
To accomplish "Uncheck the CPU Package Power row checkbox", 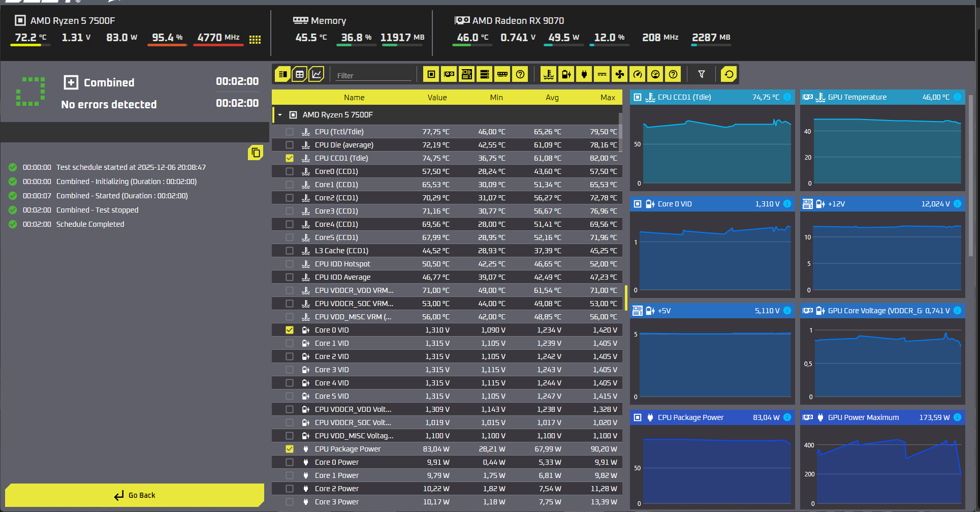I will coord(290,449).
